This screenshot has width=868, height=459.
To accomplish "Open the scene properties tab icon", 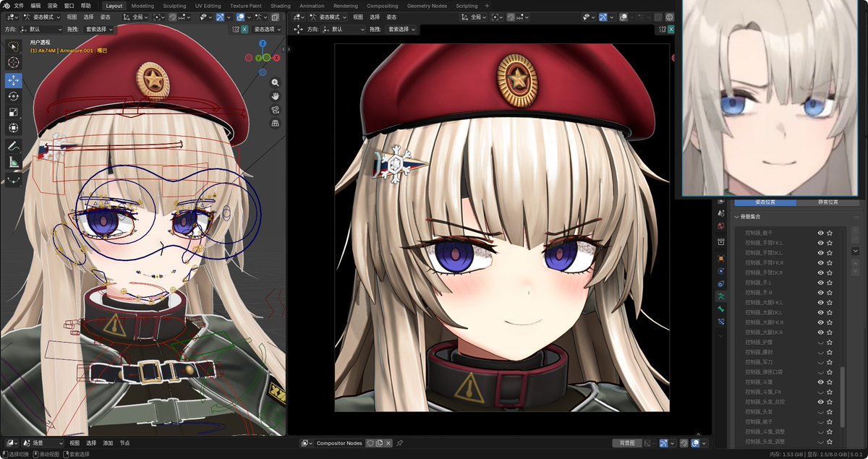I will tap(721, 213).
